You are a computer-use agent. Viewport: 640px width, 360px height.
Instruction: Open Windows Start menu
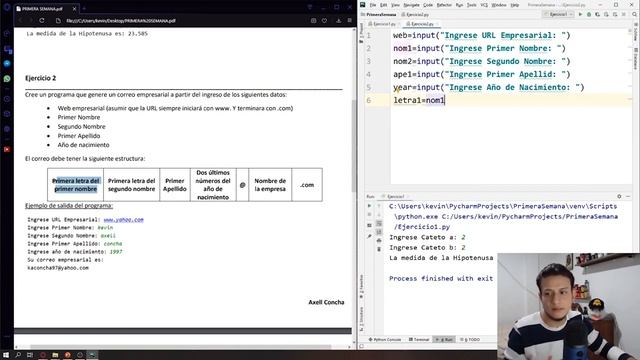pos(6,355)
